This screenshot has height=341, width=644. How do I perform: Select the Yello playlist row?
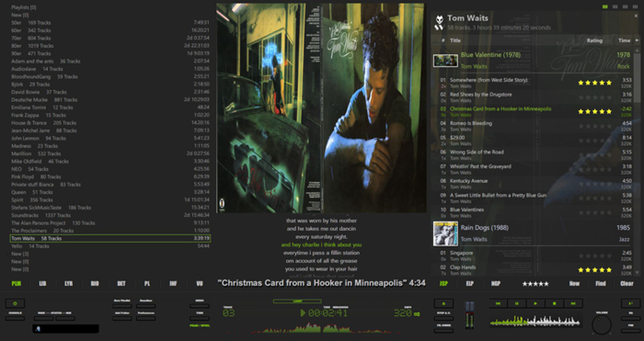coord(110,246)
